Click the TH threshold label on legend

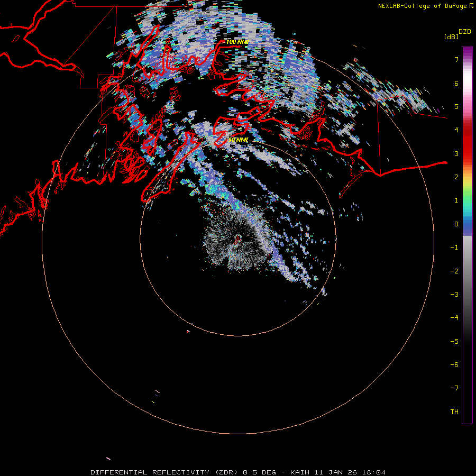coord(454,412)
